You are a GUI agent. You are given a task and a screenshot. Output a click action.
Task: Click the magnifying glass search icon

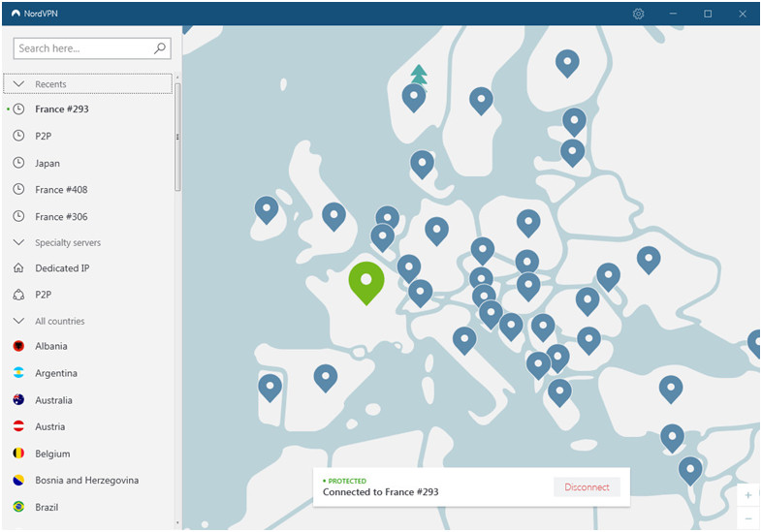[x=160, y=48]
